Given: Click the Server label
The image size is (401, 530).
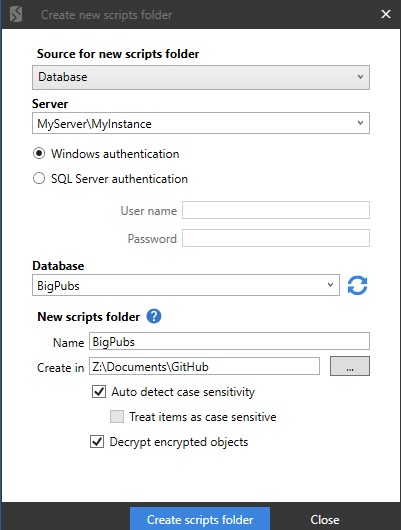Looking at the screenshot, I should coord(50,104).
